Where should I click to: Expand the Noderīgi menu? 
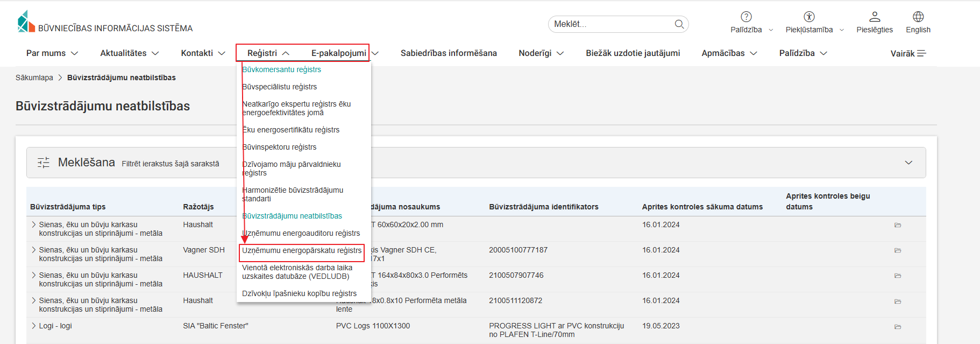541,53
